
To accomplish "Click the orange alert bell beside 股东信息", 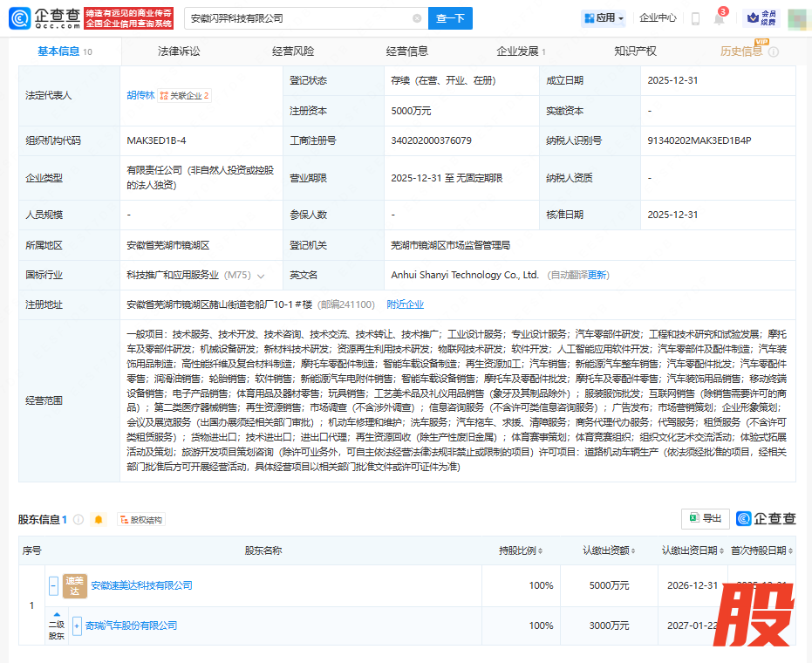I will pos(99,520).
